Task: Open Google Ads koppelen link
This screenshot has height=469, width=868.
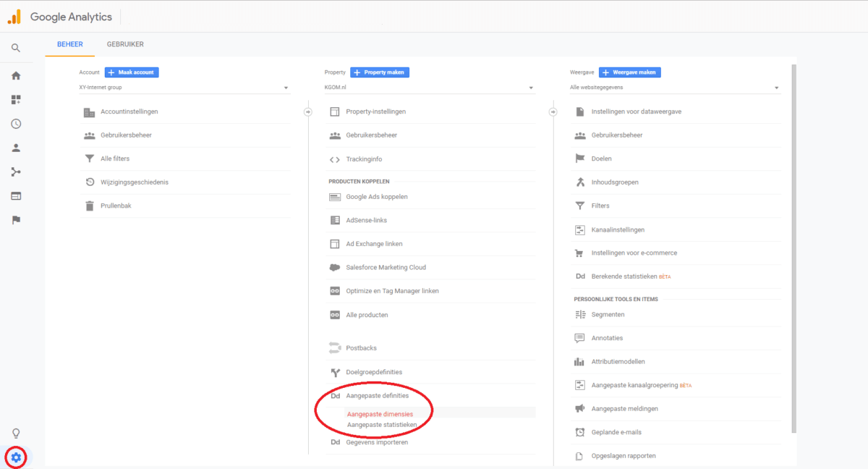Action: [376, 197]
